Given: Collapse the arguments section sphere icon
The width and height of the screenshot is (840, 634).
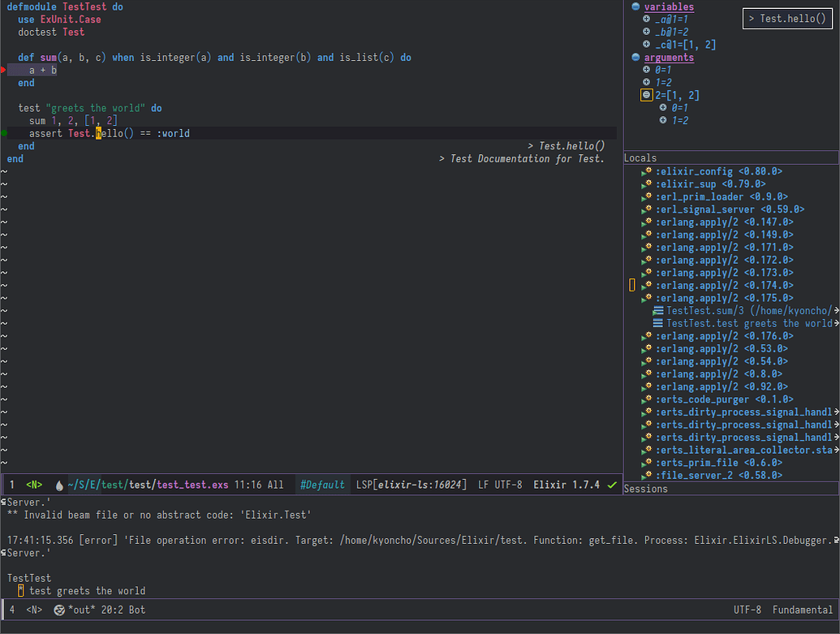Looking at the screenshot, I should tap(635, 57).
